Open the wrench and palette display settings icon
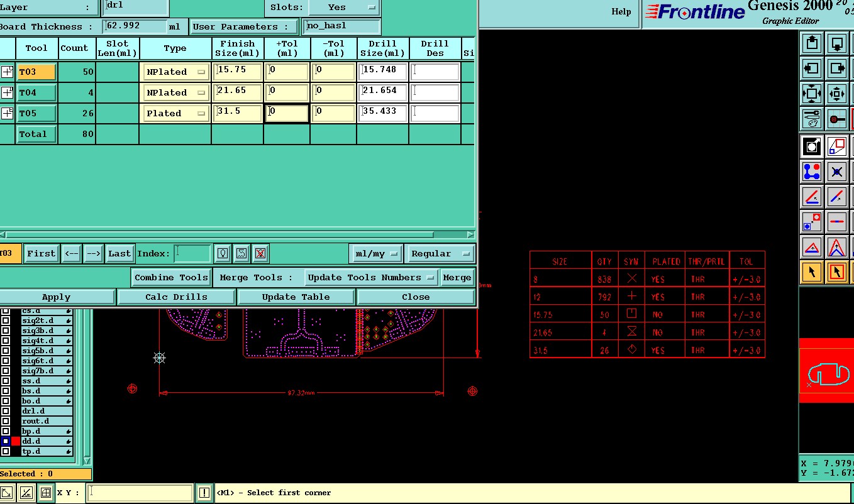 pos(812,119)
